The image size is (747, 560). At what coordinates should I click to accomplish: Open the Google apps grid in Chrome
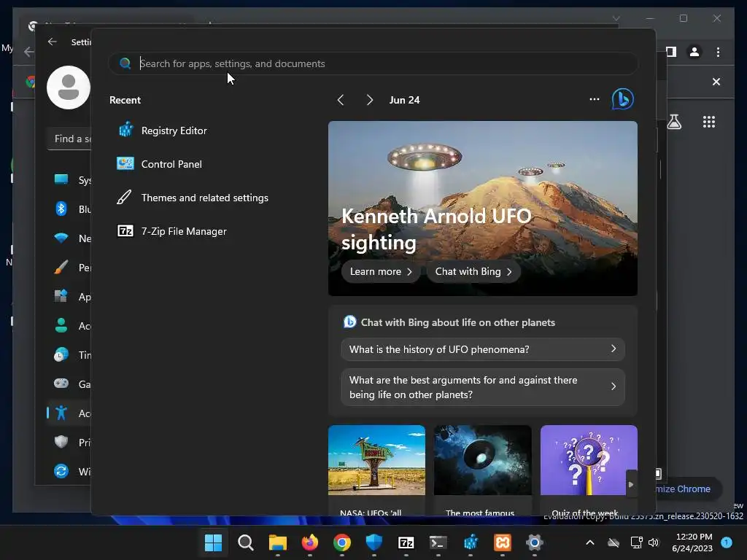(x=709, y=122)
